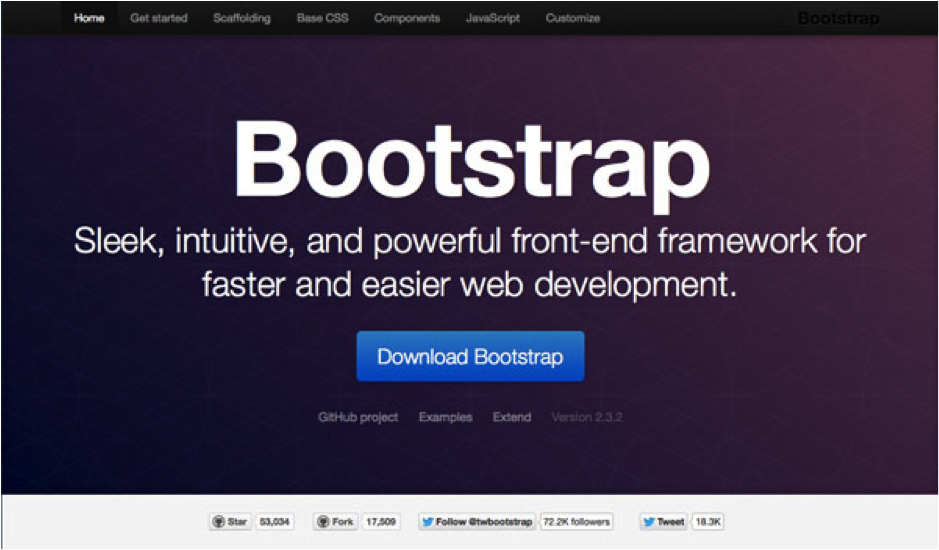Open the Customize page

[573, 18]
